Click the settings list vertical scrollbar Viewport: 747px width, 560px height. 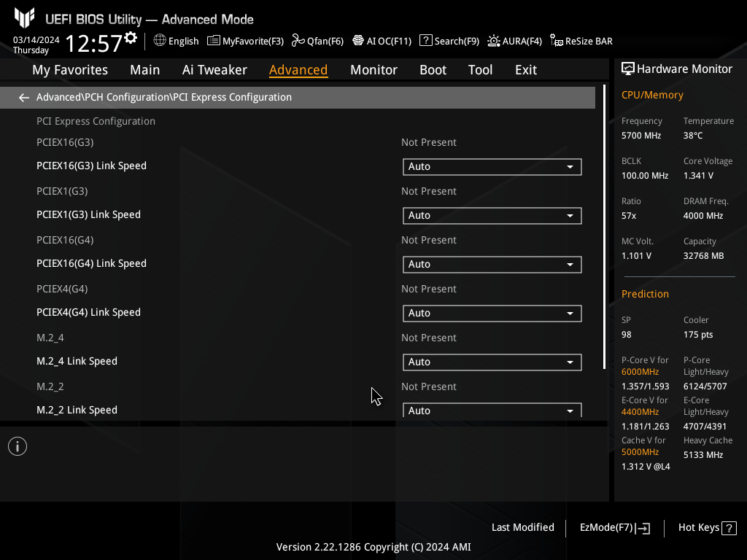(604, 227)
